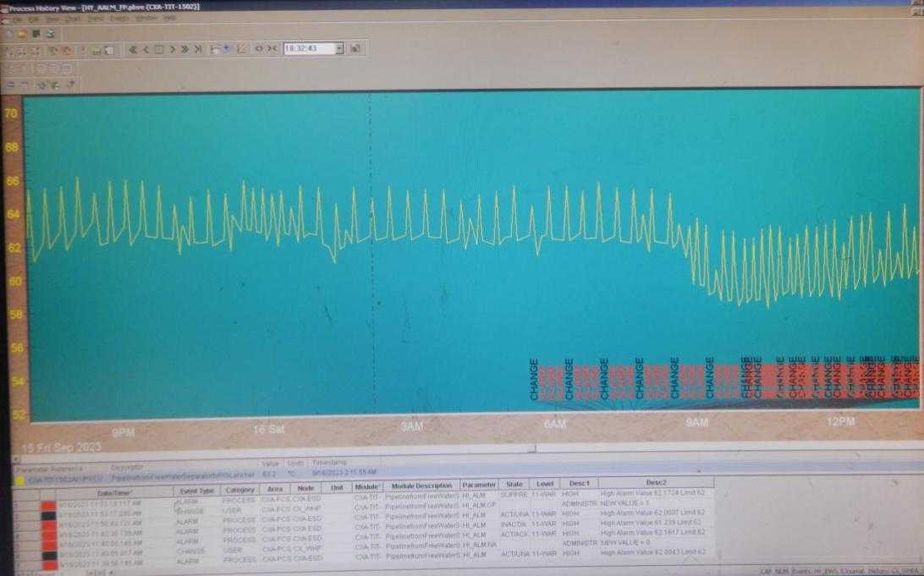Step the trend back with single left arrow
924x576 pixels.
[x=146, y=49]
